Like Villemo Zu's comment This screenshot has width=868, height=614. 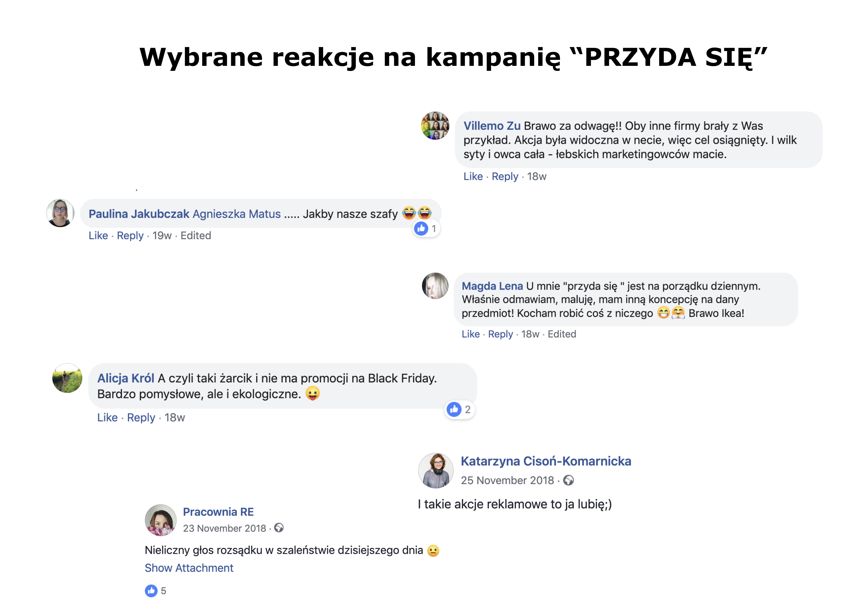(473, 176)
